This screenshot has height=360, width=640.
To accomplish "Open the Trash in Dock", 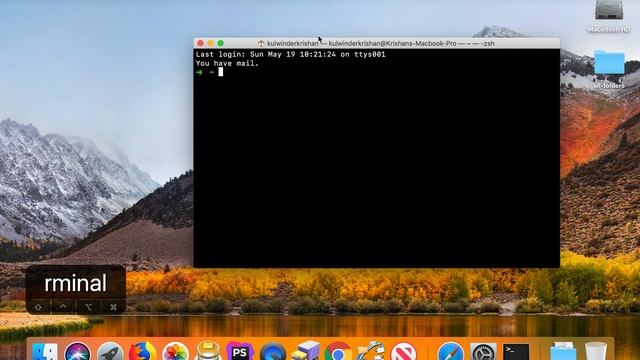I will click(x=596, y=352).
